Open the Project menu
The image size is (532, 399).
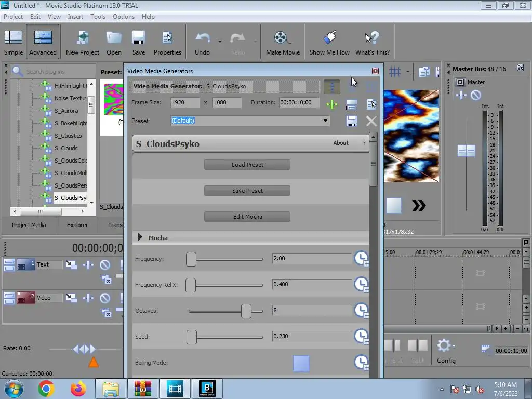[x=13, y=16]
